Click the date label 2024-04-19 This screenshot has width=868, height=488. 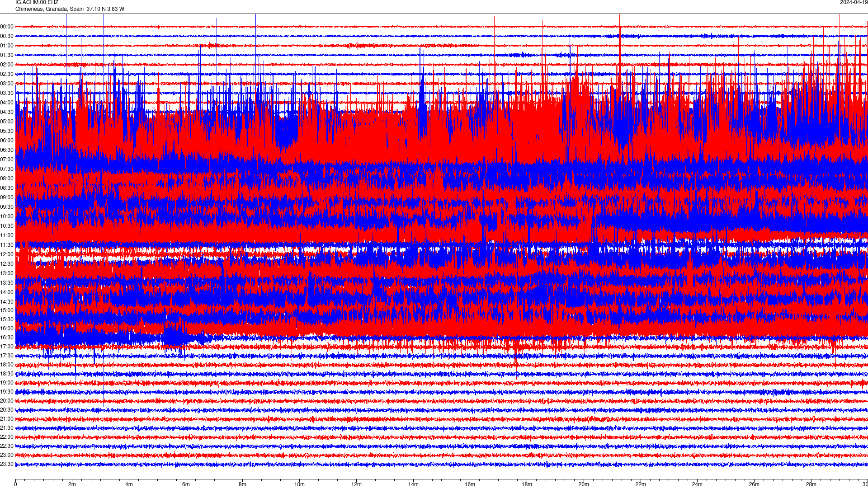pos(854,2)
